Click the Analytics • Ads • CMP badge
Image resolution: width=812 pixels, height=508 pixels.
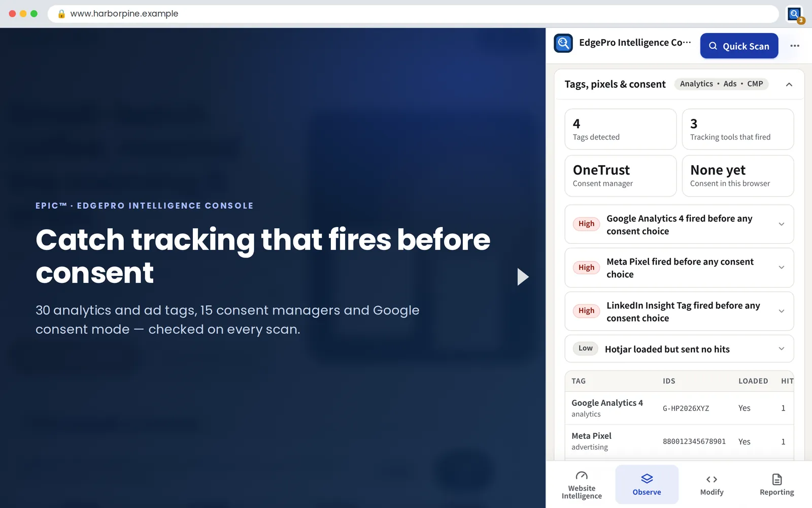pos(721,84)
